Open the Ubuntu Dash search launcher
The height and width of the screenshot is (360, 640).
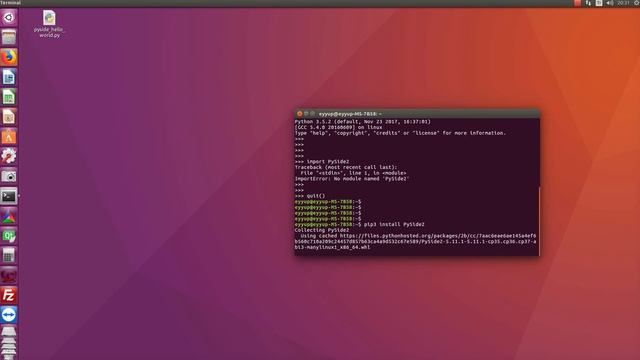coord(9,18)
